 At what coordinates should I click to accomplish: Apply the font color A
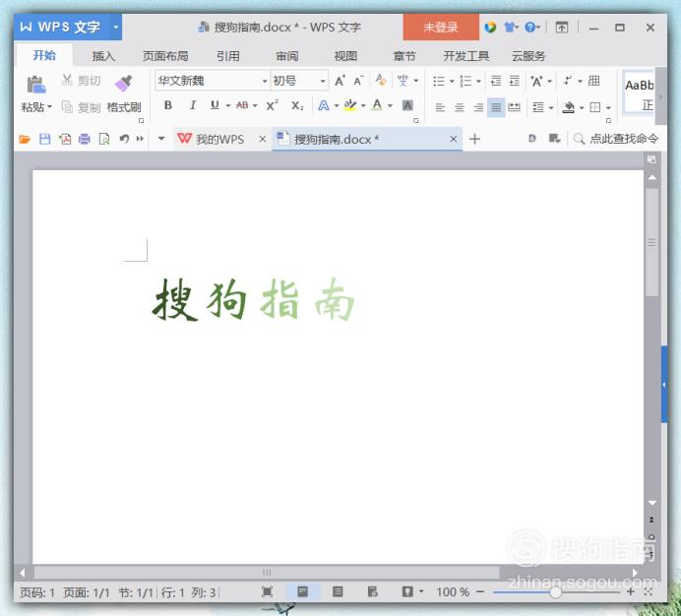(x=377, y=105)
